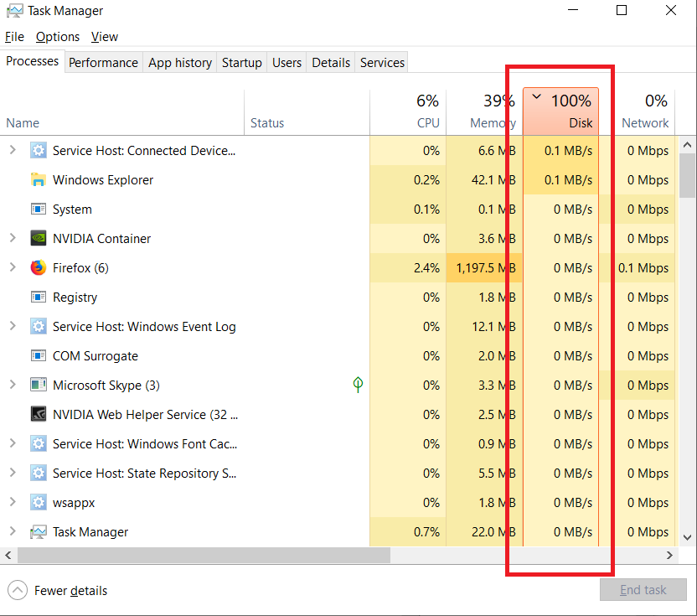Select the Windows Explorer folder icon
Viewport: 697px width, 616px height.
[x=39, y=179]
